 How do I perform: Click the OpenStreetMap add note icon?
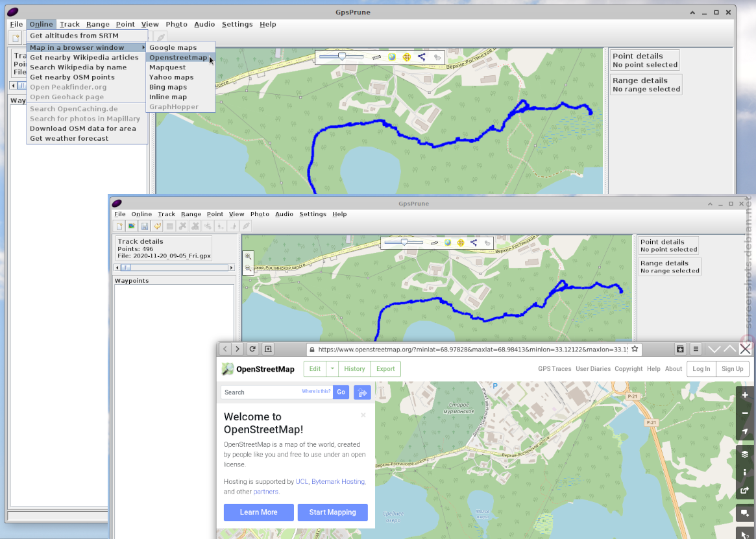(x=745, y=514)
